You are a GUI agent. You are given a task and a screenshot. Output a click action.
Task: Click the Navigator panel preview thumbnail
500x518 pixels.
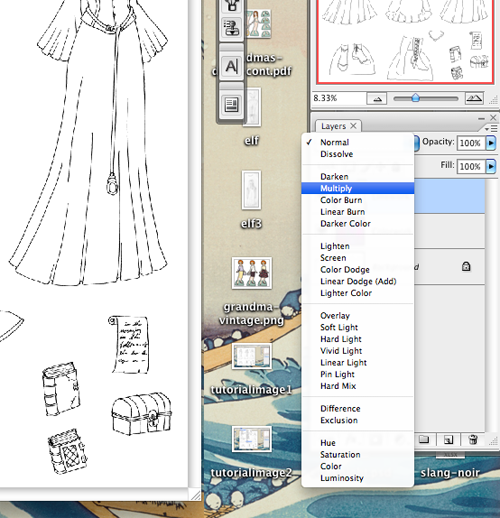[x=405, y=42]
